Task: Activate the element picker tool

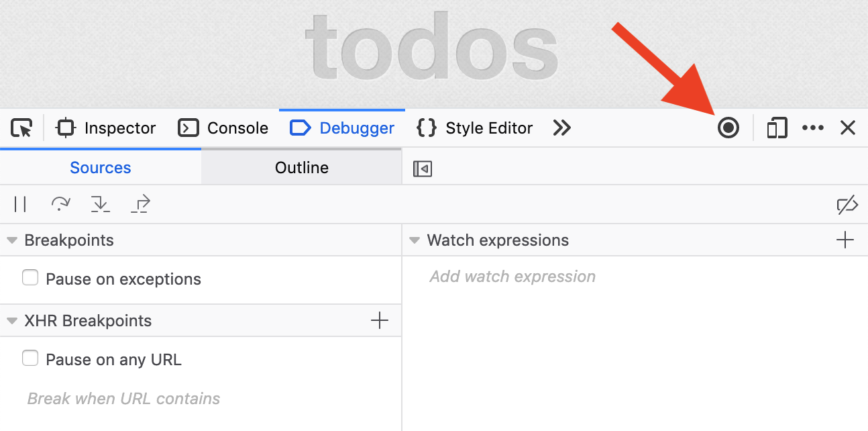Action: point(21,128)
